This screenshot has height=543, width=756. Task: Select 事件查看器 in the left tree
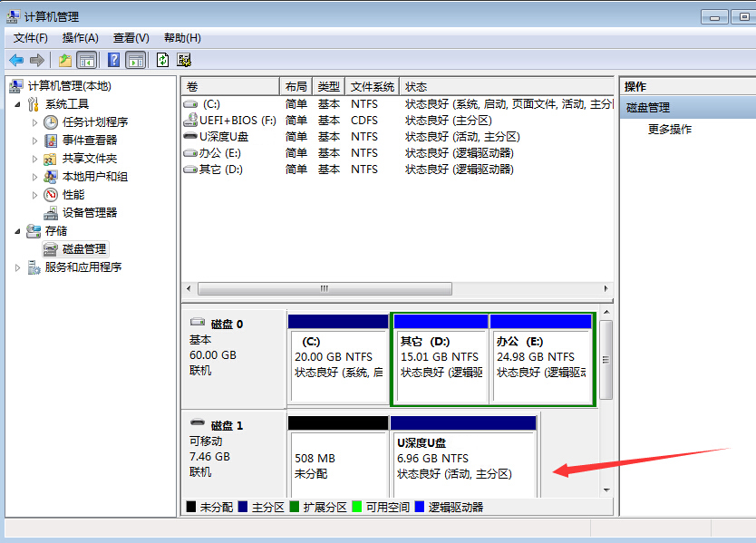click(89, 140)
